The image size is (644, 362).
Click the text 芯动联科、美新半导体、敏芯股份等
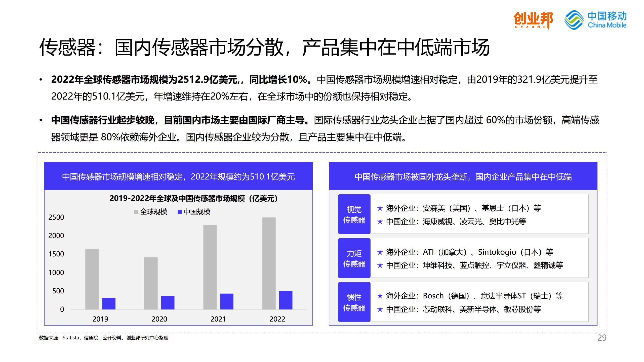(x=482, y=309)
